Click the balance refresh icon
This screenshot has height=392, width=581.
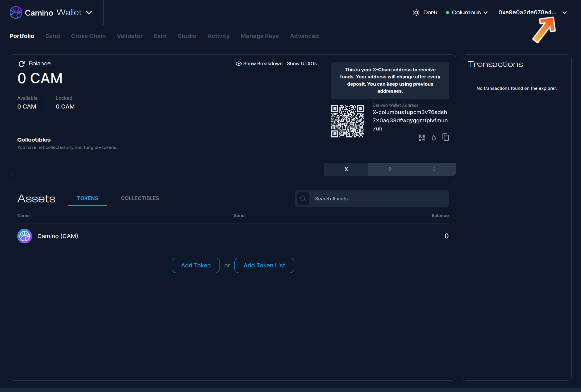tap(22, 64)
